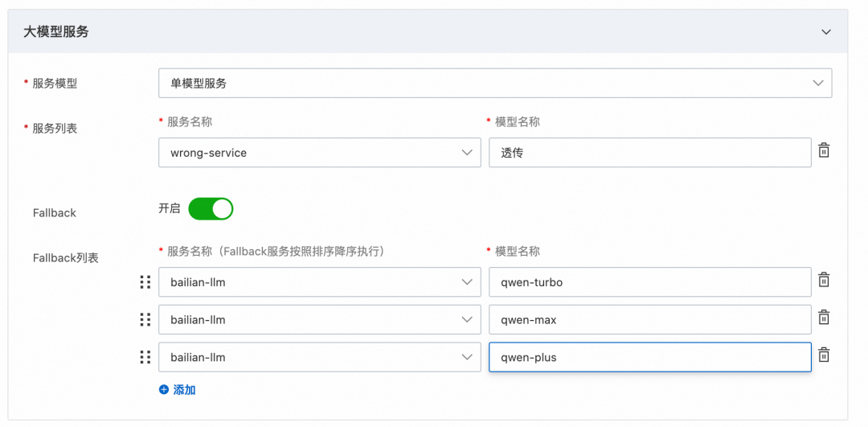Image resolution: width=868 pixels, height=427 pixels.
Task: Click the 服务模型 field label
Action: pyautogui.click(x=55, y=84)
